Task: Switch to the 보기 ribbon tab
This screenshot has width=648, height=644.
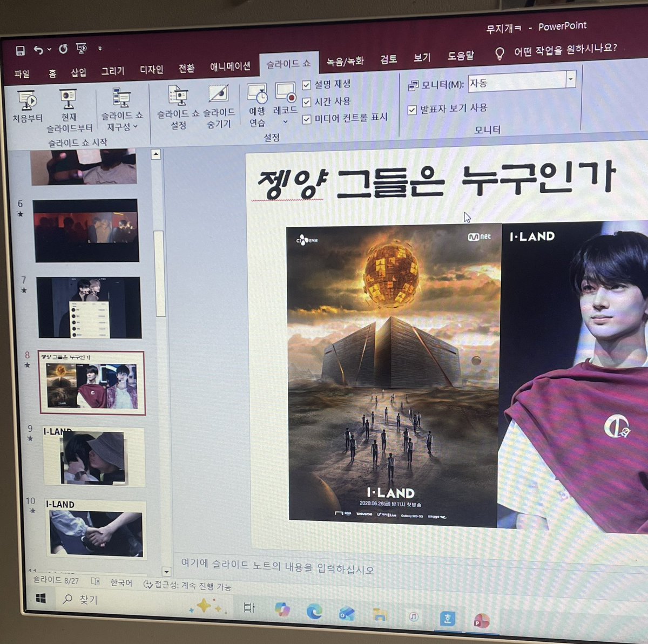Action: (x=422, y=57)
